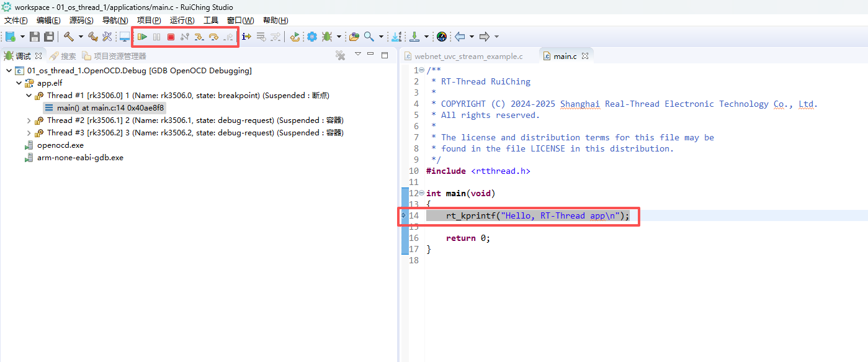Screen dimensions: 868x362
Task: Click the Step Into icon
Action: click(x=199, y=37)
